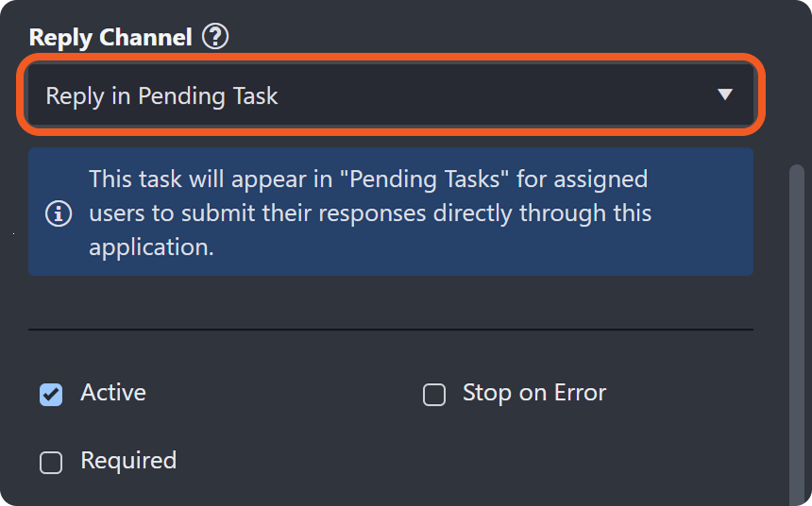The image size is (812, 506).
Task: Click the horizontal divider above checkboxes
Action: [391, 329]
